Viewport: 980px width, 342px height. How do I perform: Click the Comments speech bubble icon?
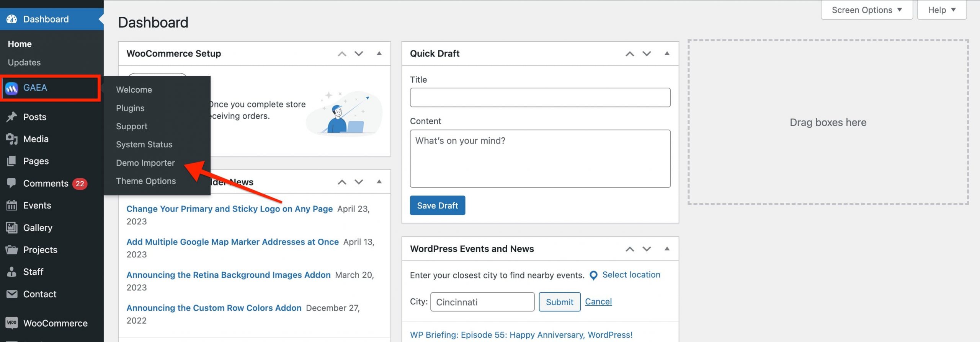12,183
